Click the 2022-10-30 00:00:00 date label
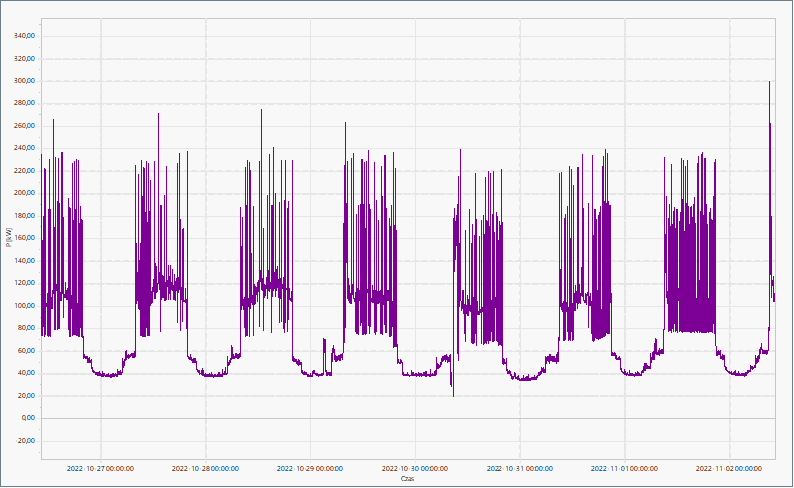 tap(415, 468)
